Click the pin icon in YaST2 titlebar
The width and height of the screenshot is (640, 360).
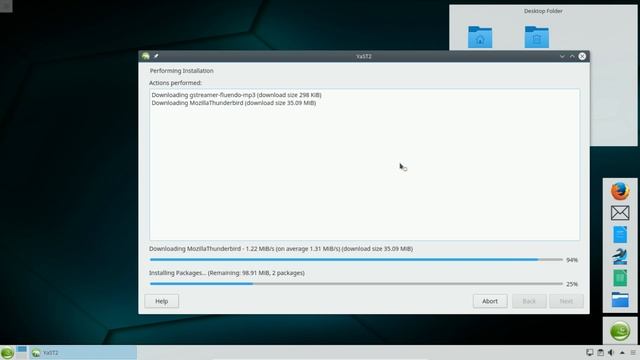pos(156,56)
